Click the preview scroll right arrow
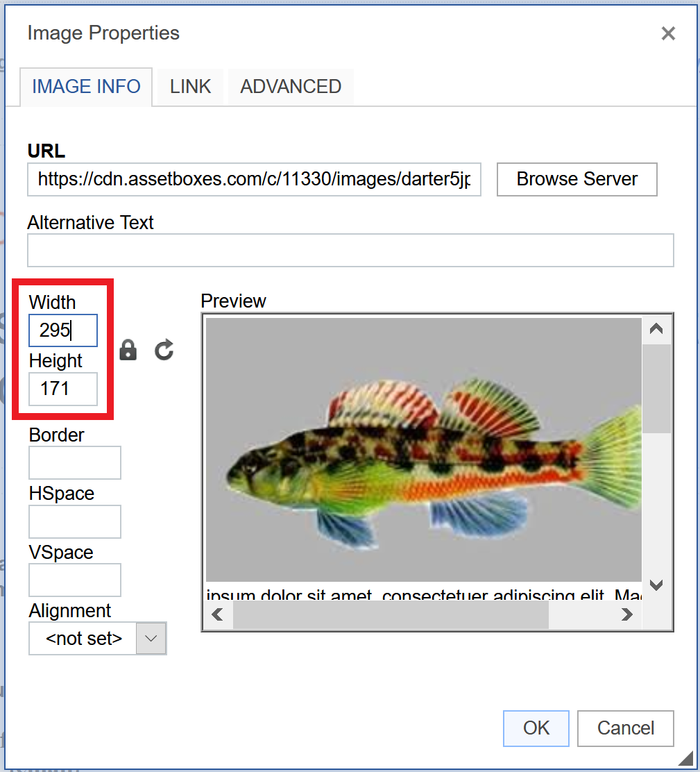 point(627,614)
